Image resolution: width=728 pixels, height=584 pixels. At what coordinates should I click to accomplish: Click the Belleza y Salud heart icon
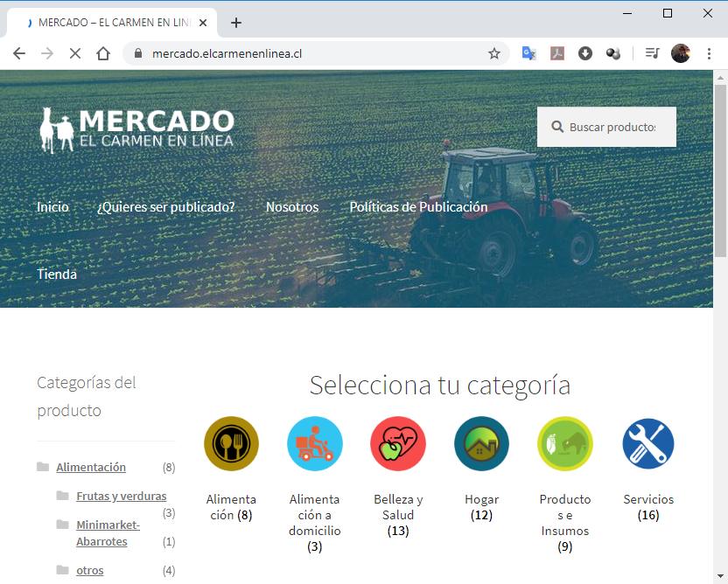tap(398, 443)
